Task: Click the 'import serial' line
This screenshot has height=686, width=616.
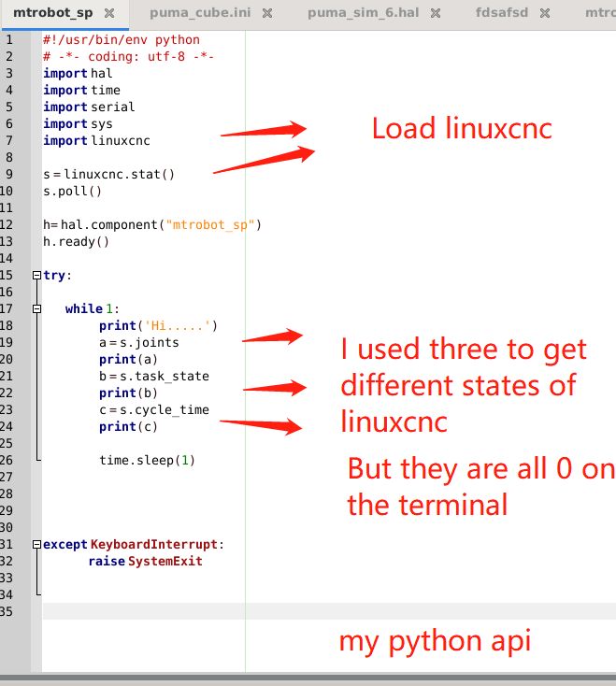Action: pyautogui.click(x=89, y=107)
